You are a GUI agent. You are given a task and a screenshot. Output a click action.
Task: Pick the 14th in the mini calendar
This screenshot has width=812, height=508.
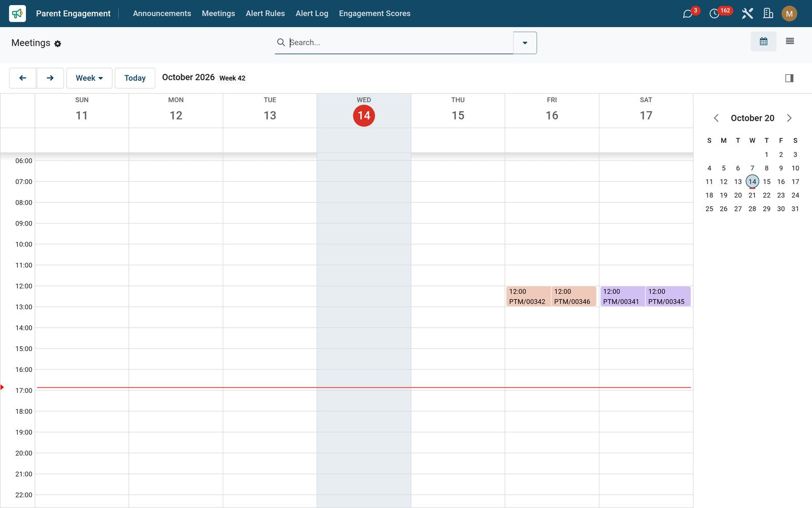click(x=752, y=182)
